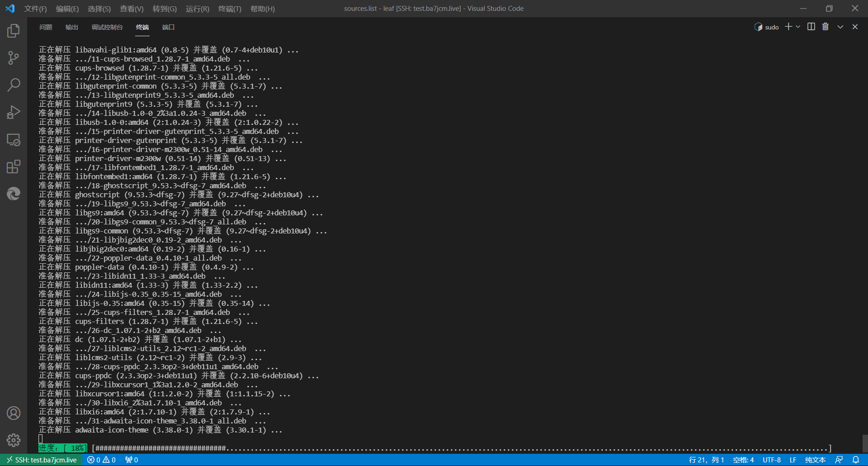Click the 'cups-browsed (1.28.7-1)' line
This screenshot has width=868, height=466.
click(x=148, y=68)
